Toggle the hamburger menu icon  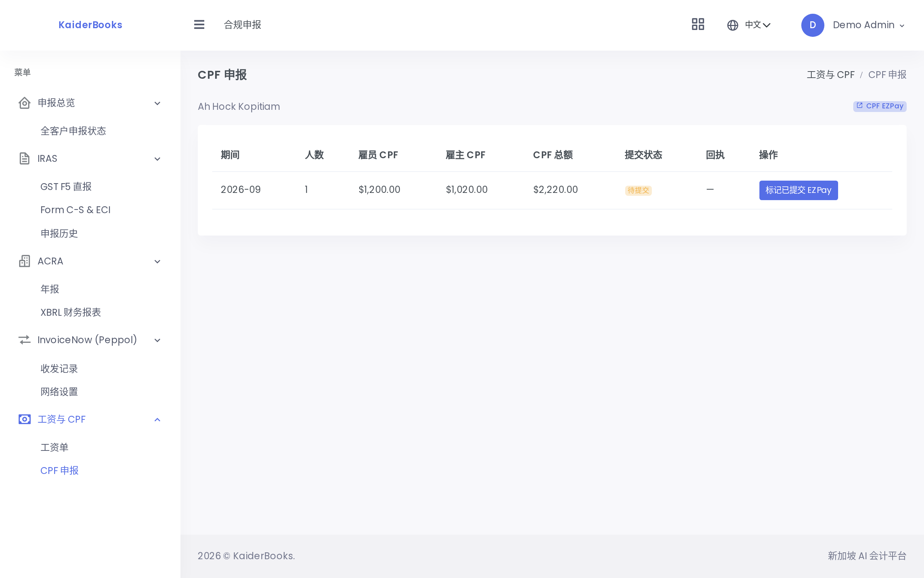199,25
